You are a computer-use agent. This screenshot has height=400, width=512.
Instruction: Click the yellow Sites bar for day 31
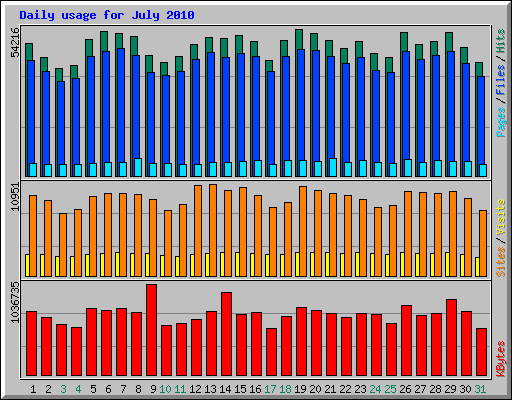[x=477, y=267]
